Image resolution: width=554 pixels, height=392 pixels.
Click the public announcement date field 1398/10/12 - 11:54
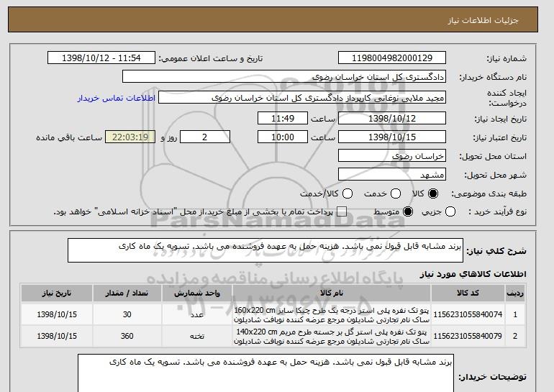click(101, 58)
